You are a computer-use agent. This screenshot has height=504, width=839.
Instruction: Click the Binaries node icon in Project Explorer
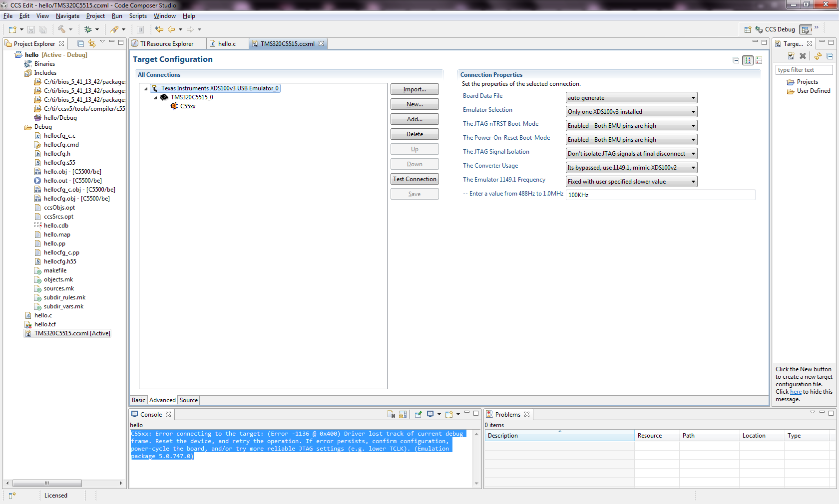[28, 64]
